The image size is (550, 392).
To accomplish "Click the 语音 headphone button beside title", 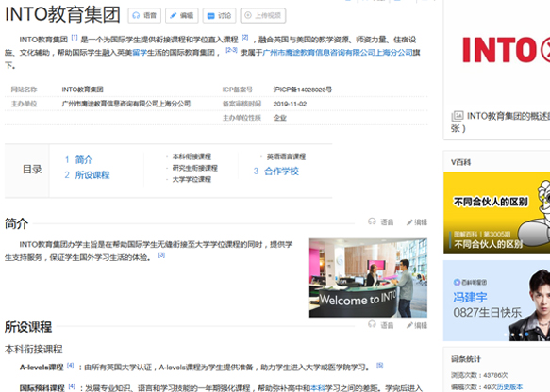I will tap(144, 15).
